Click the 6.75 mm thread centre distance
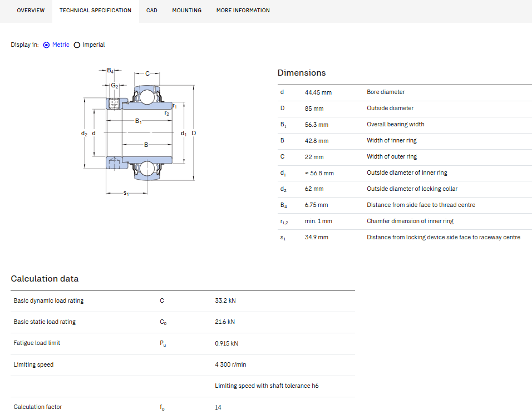Image resolution: width=532 pixels, height=414 pixels. point(316,205)
